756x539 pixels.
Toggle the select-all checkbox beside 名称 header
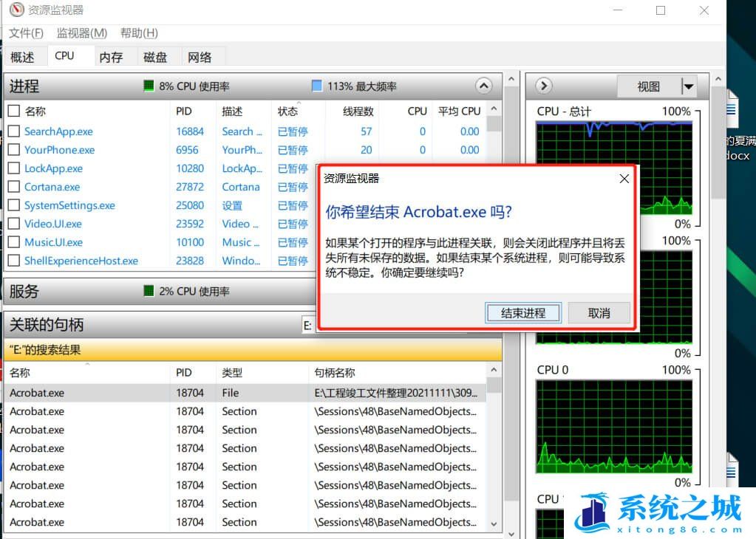14,111
